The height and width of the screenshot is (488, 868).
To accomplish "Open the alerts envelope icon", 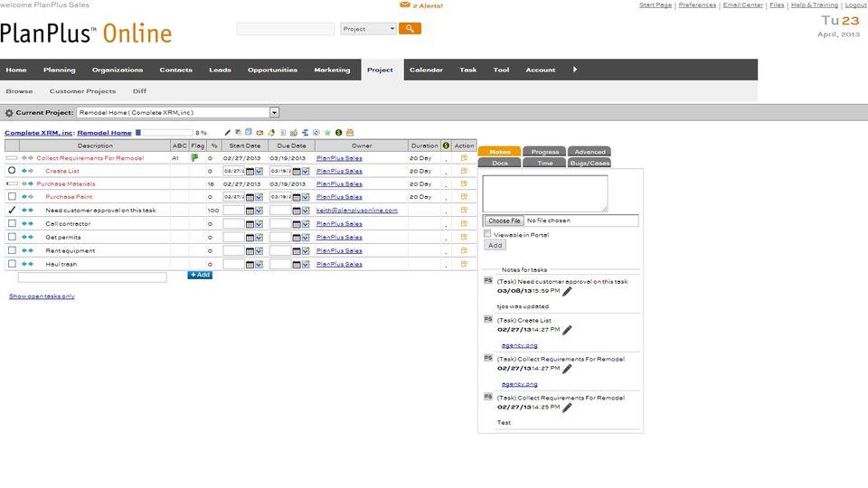I will [x=405, y=5].
